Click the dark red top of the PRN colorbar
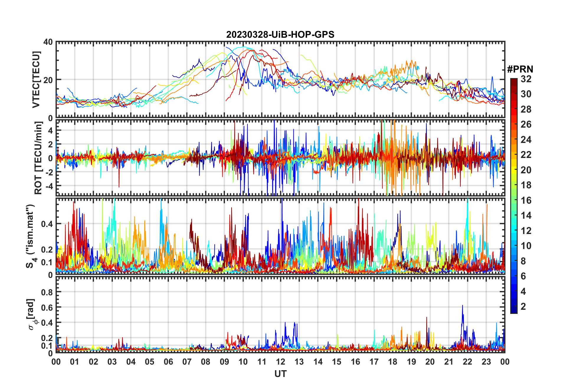The width and height of the screenshot is (561, 392). click(514, 80)
